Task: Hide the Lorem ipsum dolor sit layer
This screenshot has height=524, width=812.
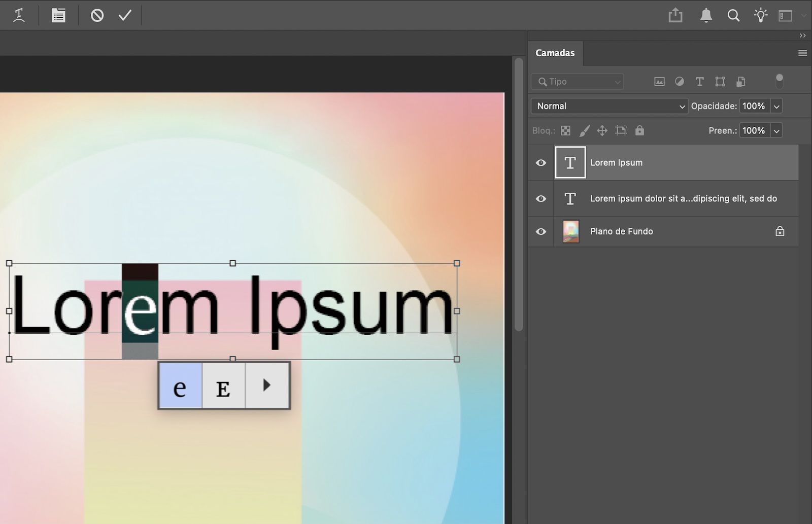Action: point(541,199)
